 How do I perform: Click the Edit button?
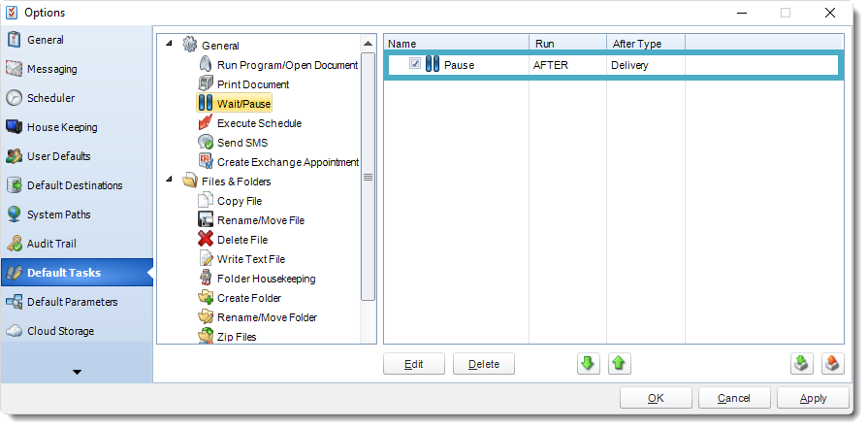[x=414, y=364]
